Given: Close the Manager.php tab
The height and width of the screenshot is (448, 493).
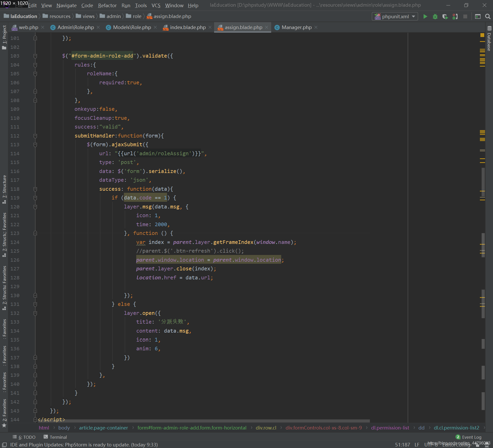Looking at the screenshot, I should tap(316, 27).
